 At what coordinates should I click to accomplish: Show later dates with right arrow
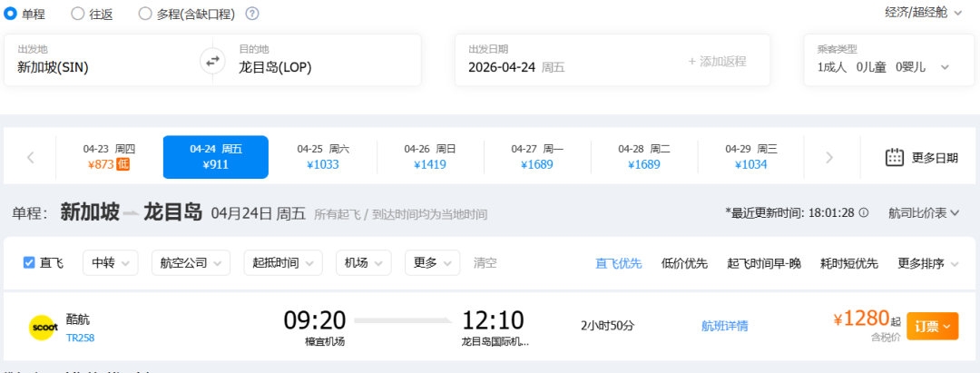[x=828, y=158]
